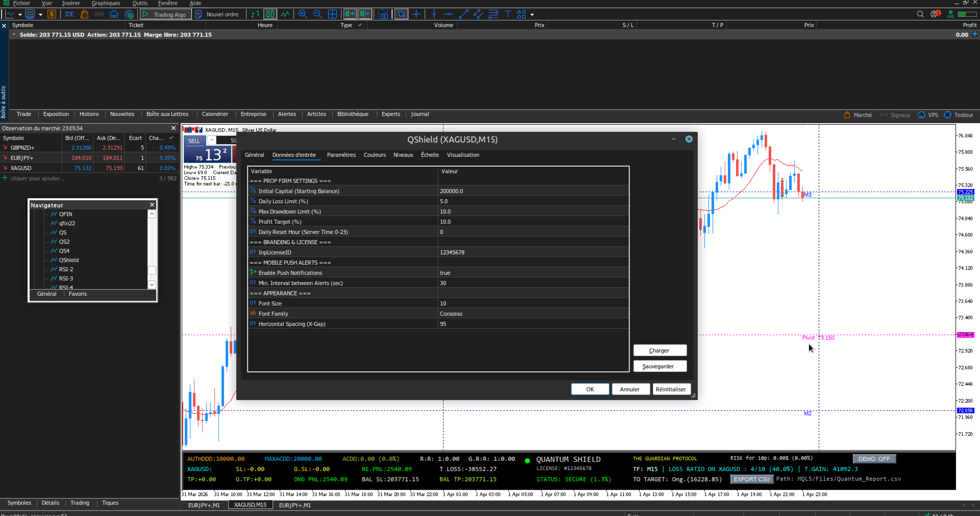Screen dimensions: 980x516
Task: Toggle the cursor selection mode
Action: [x=402, y=14]
